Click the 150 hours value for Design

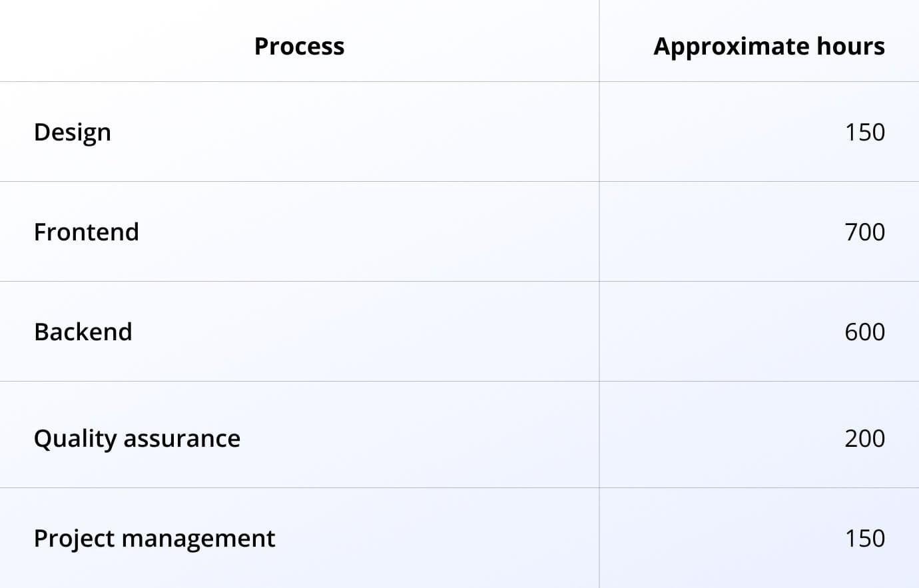(865, 132)
